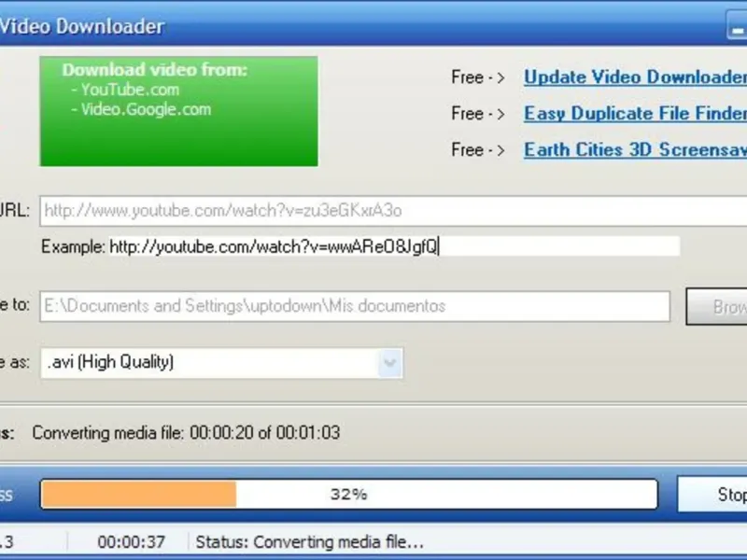The height and width of the screenshot is (560, 747).
Task: Click the Video.Google.com text in banner
Action: (x=146, y=109)
